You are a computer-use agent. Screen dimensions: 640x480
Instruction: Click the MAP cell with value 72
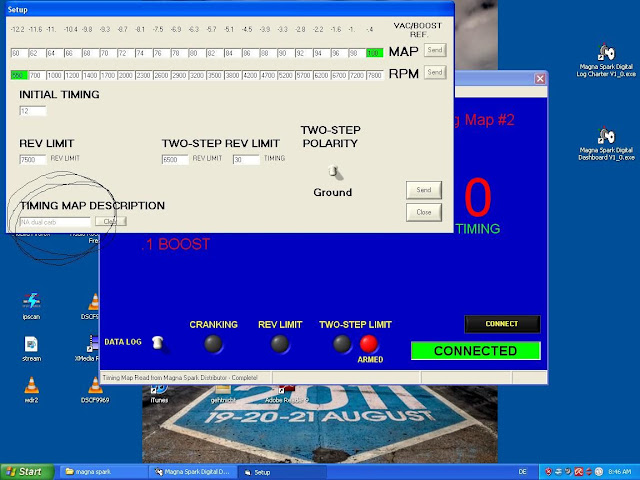[x=126, y=53]
